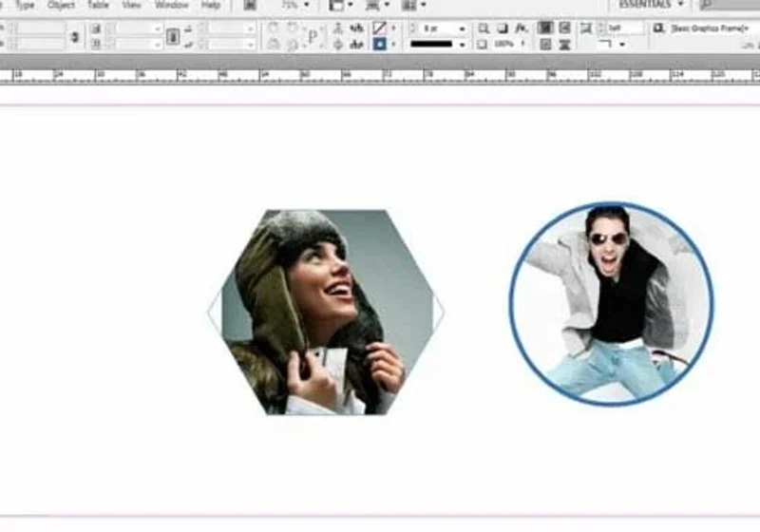760x532 pixels.
Task: Open the Arrange Documents dropdown
Action: (413, 6)
